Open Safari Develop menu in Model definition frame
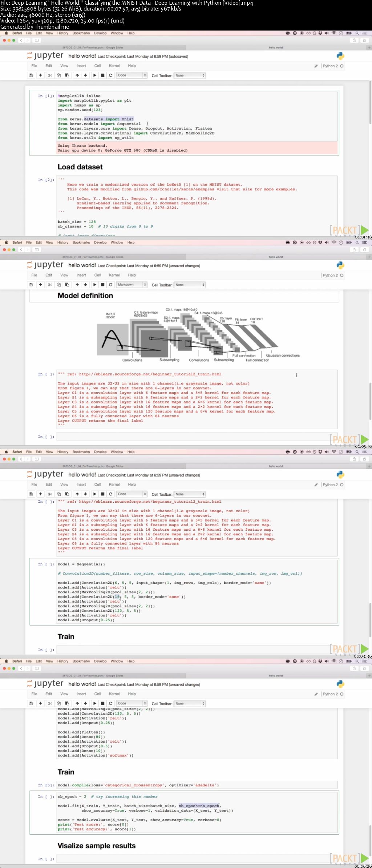This screenshot has width=372, height=868. (x=100, y=242)
